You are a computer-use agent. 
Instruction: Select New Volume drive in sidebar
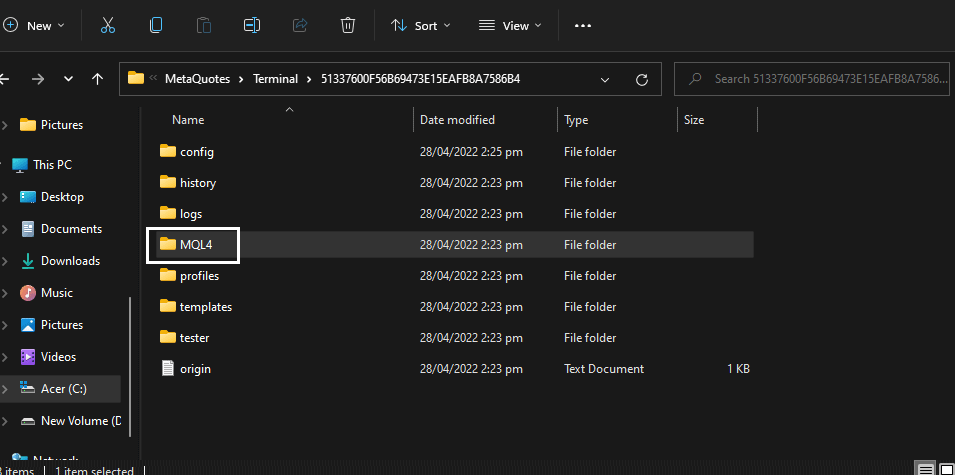[x=81, y=421]
